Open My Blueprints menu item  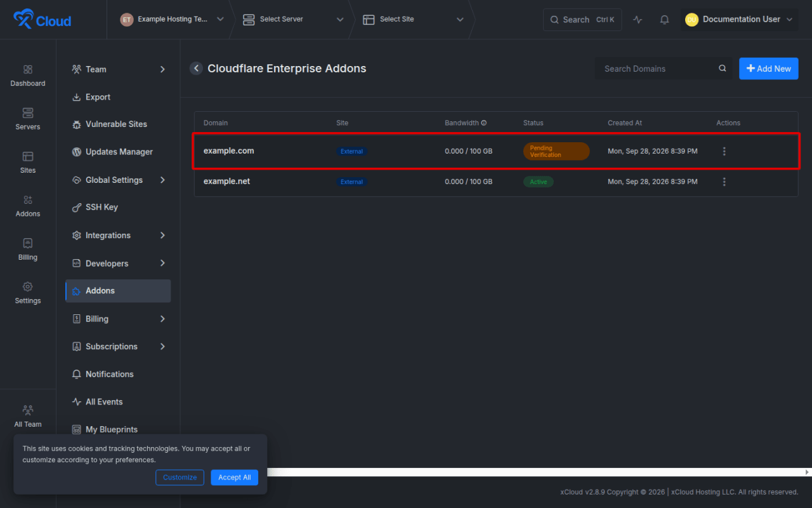coord(118,429)
